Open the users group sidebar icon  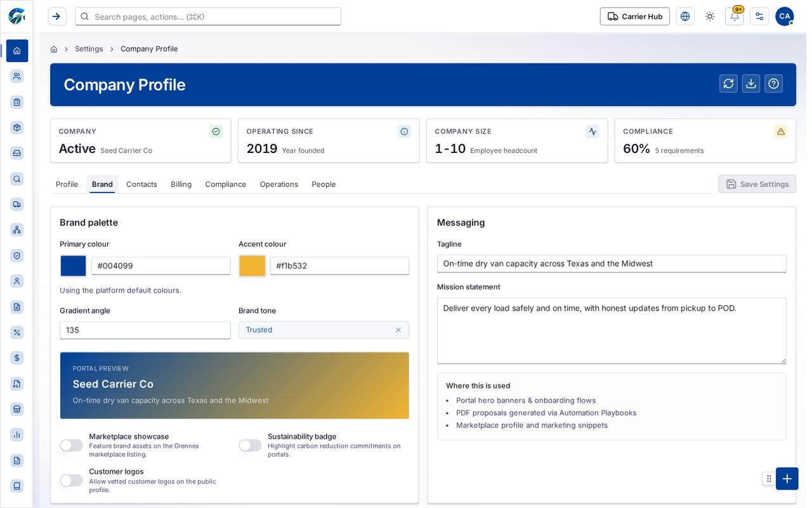point(17,76)
